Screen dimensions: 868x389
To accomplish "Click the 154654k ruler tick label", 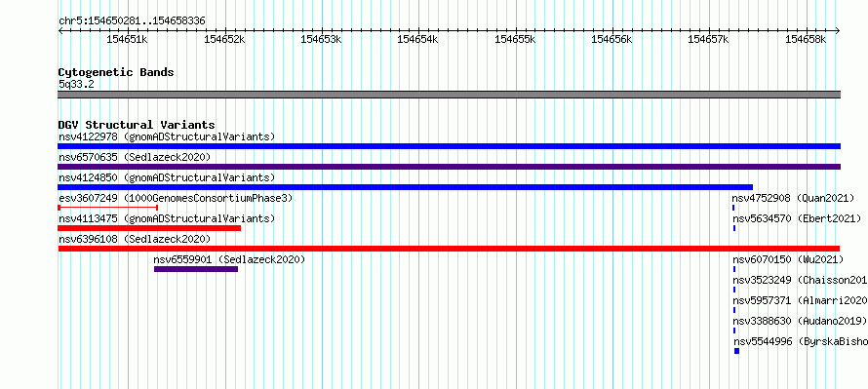I will click(418, 39).
